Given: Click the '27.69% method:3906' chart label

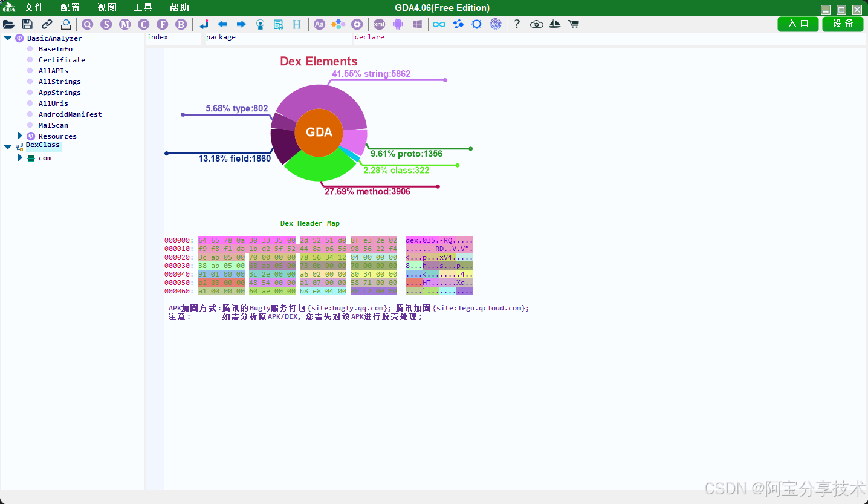Looking at the screenshot, I should 368,191.
